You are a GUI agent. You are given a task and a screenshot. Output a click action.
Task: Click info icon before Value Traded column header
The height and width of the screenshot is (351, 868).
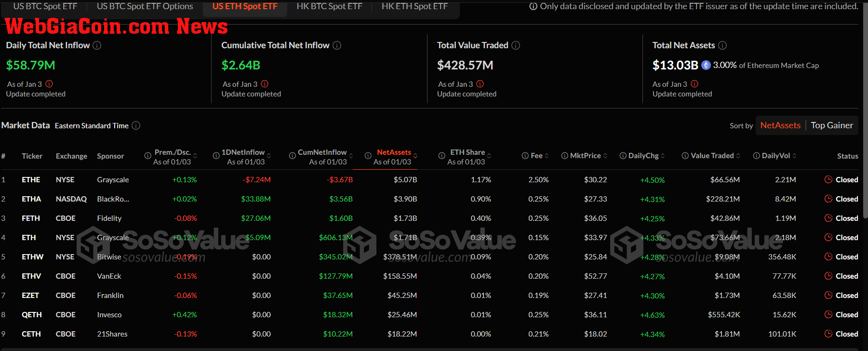(685, 156)
